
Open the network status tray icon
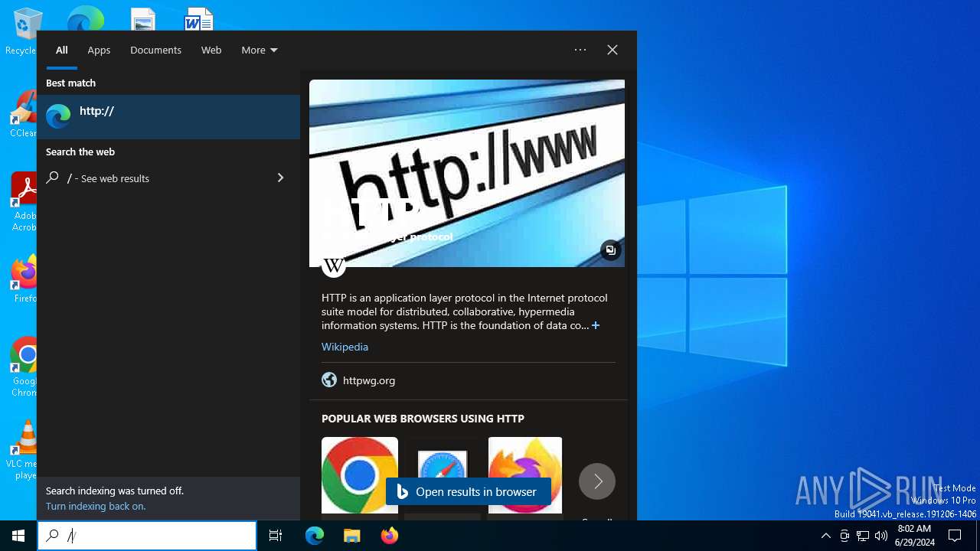click(863, 536)
